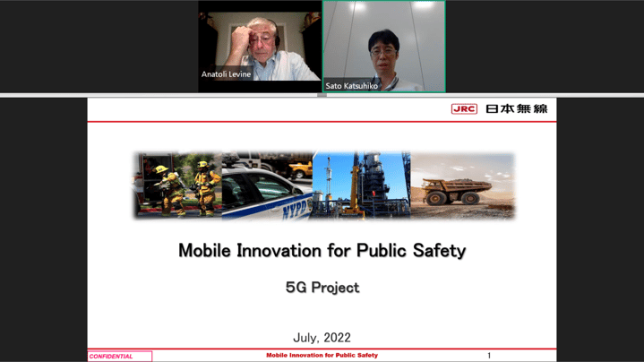The image size is (644, 362).
Task: Click the divider handle between video and slide
Action: pos(322,95)
